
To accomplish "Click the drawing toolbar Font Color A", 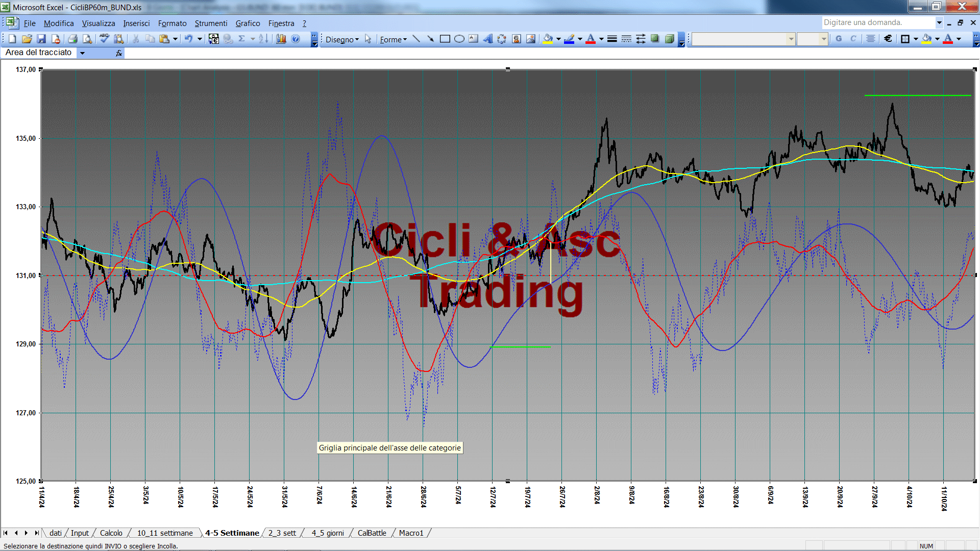I will (591, 39).
